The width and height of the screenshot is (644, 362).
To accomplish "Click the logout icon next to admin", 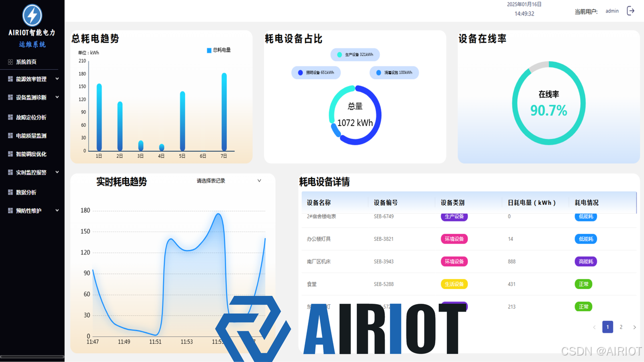I will pos(630,11).
